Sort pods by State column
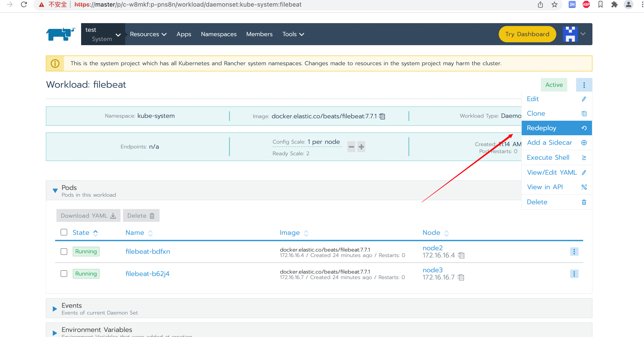Viewport: 644px width, 337px height. pyautogui.click(x=85, y=233)
